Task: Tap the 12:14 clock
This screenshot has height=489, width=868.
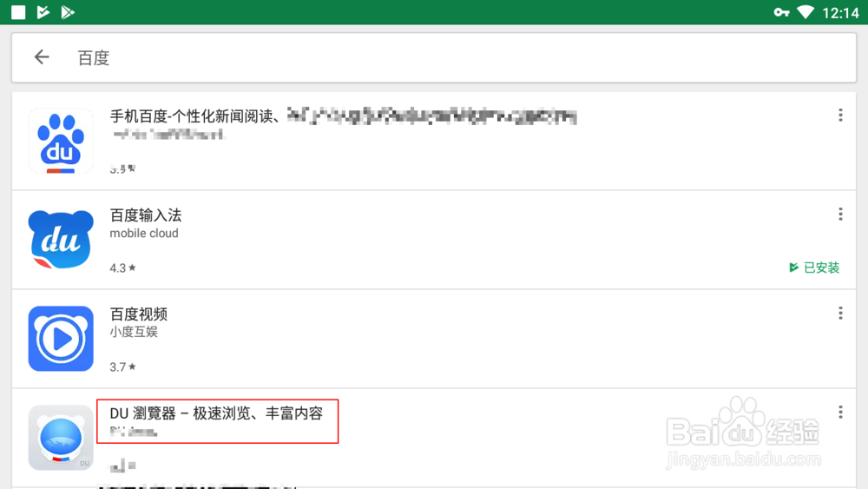Action: pos(840,13)
